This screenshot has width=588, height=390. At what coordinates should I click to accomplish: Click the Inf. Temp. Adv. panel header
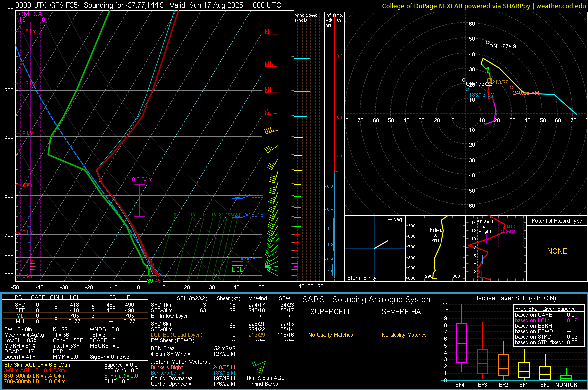[334, 20]
